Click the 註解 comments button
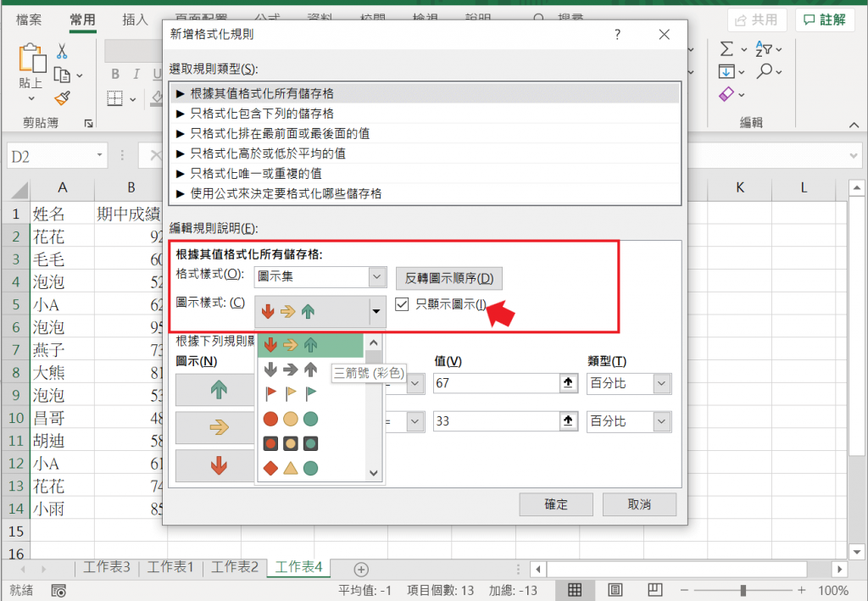The height and width of the screenshot is (601, 868). pos(825,20)
